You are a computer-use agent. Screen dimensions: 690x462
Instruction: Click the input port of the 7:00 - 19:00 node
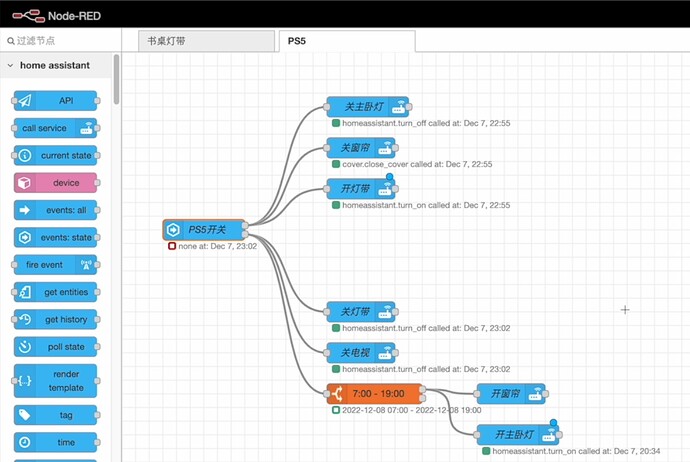tap(327, 394)
